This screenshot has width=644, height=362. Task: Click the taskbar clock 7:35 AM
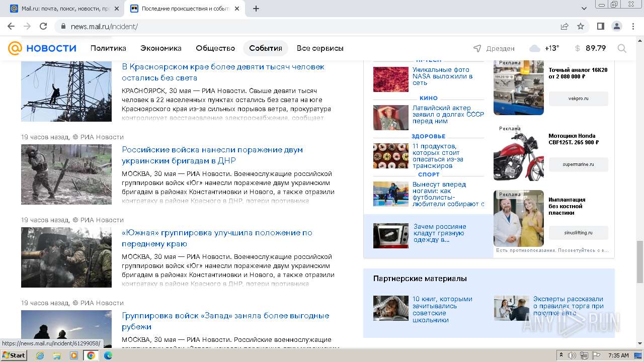click(618, 355)
